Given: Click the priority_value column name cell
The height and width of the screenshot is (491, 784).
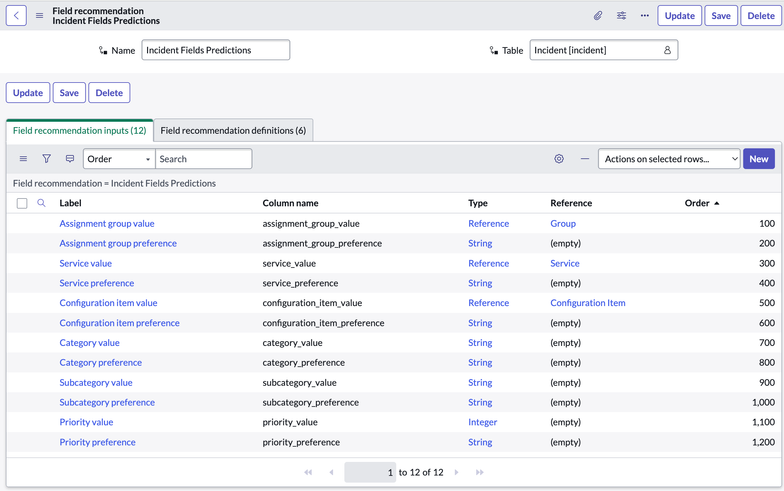Looking at the screenshot, I should [290, 422].
